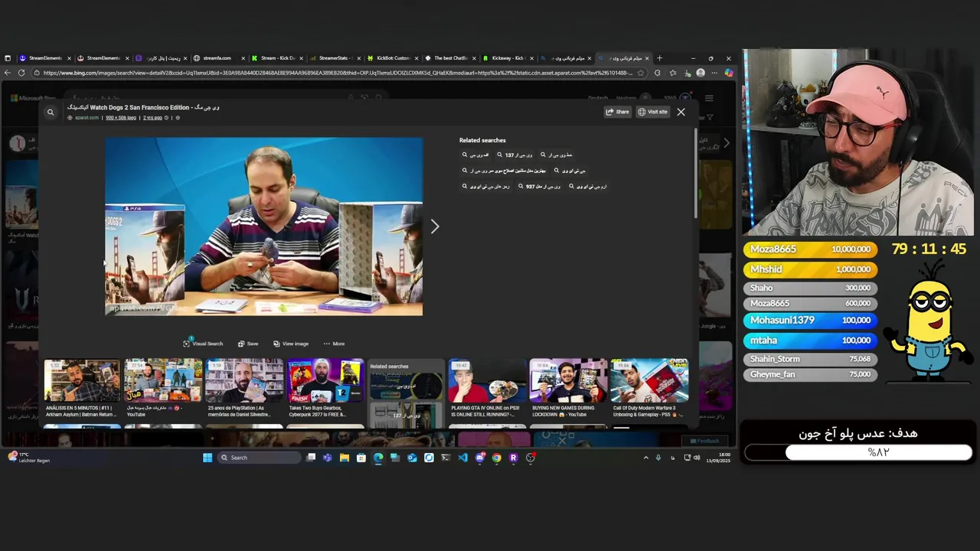Open Microsoft Teams from taskbar
Screen dimensions: 980x551
[328, 458]
